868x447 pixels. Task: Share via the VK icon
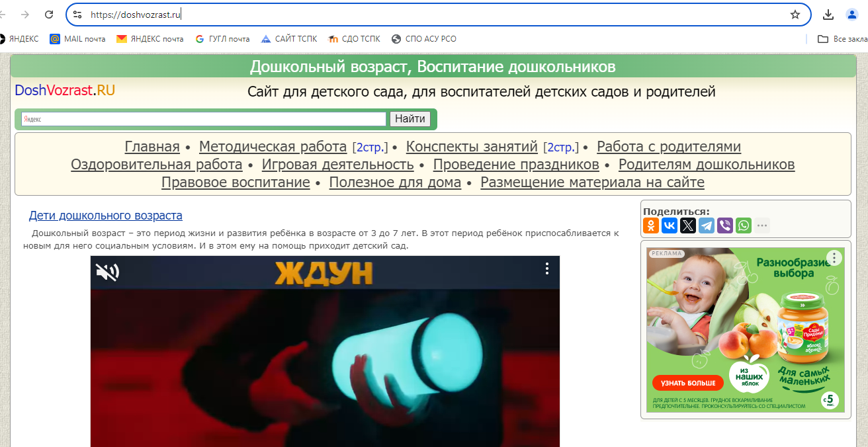[x=670, y=225]
